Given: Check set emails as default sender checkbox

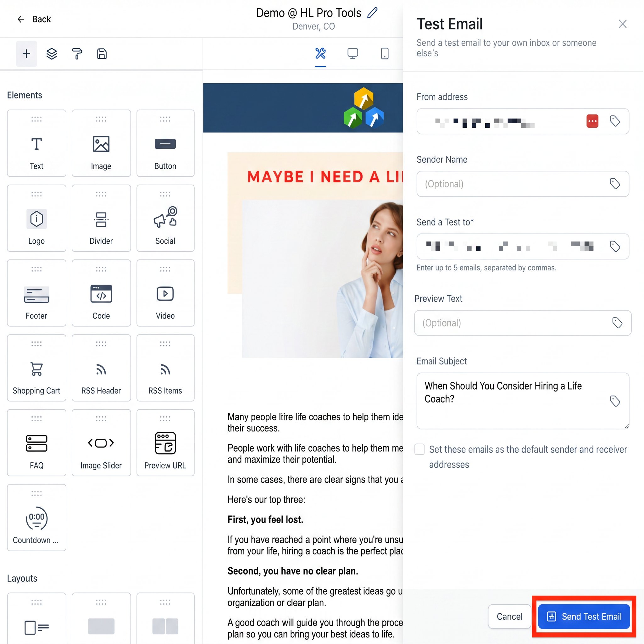Looking at the screenshot, I should [420, 449].
